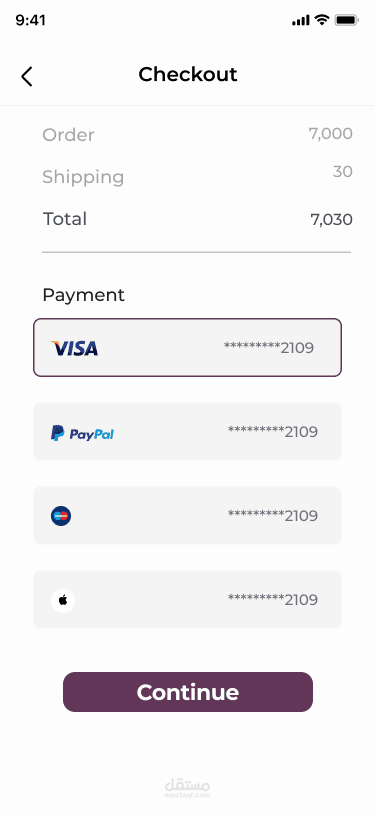Choose the Apple Pay payment card
The width and height of the screenshot is (375, 815).
coord(187,599)
